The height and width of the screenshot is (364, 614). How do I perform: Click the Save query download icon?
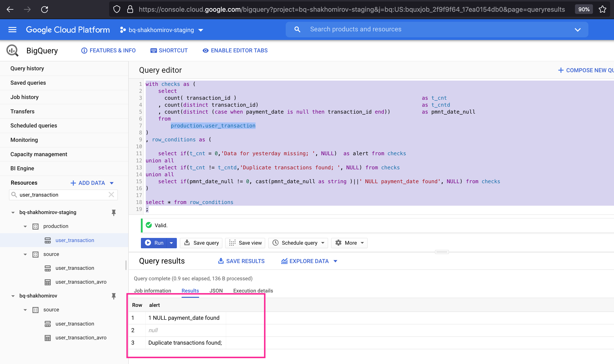(187, 243)
